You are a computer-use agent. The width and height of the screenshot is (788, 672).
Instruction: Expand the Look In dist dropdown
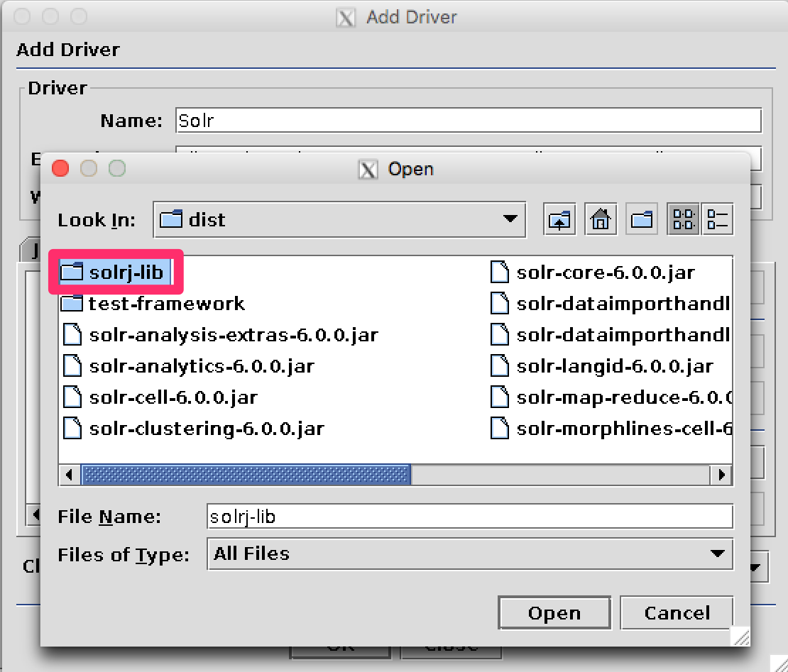pos(510,219)
